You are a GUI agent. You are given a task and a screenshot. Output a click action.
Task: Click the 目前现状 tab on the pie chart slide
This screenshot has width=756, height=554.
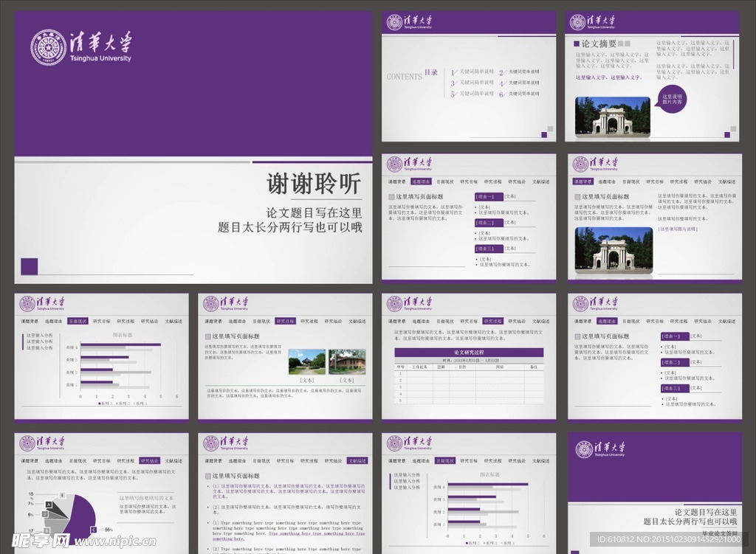tap(77, 460)
